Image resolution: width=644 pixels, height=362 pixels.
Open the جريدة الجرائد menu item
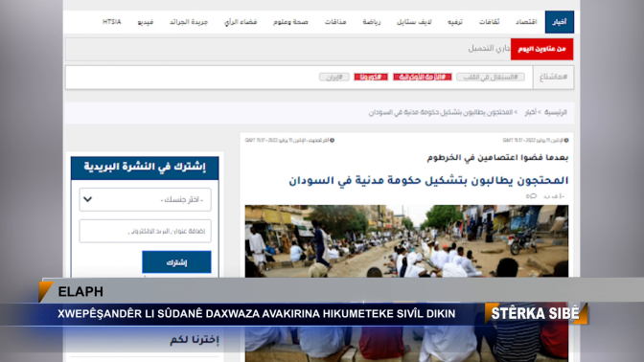(x=189, y=22)
